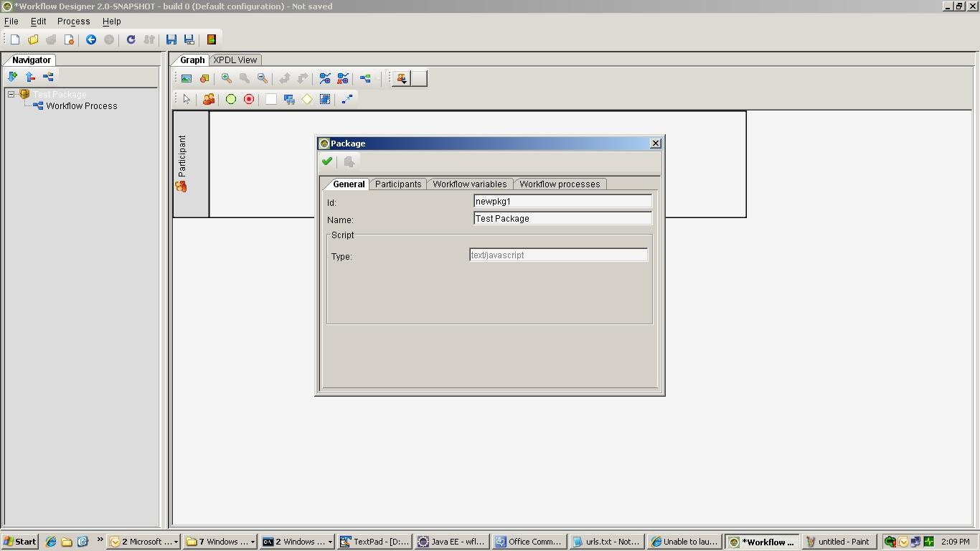Select Workflow Process in Navigator tree

(x=81, y=106)
